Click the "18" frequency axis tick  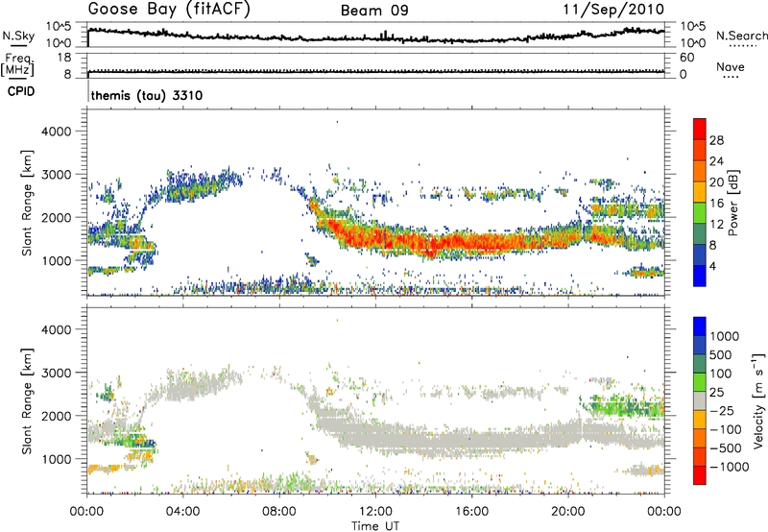64,58
